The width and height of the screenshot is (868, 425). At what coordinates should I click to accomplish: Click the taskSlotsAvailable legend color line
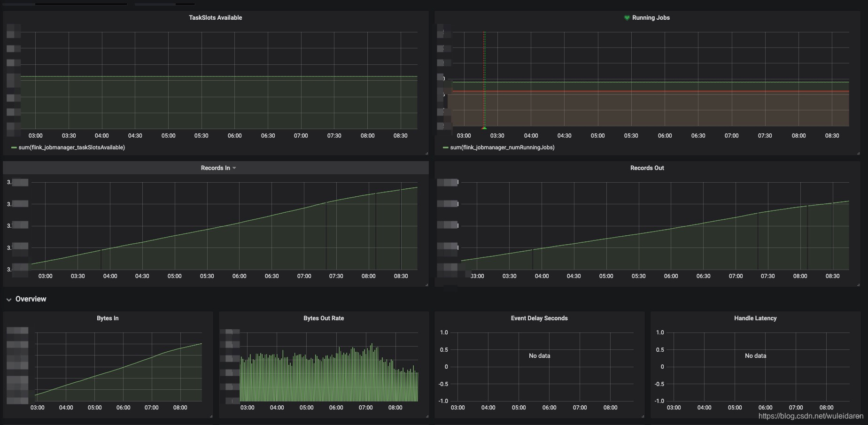(14, 147)
